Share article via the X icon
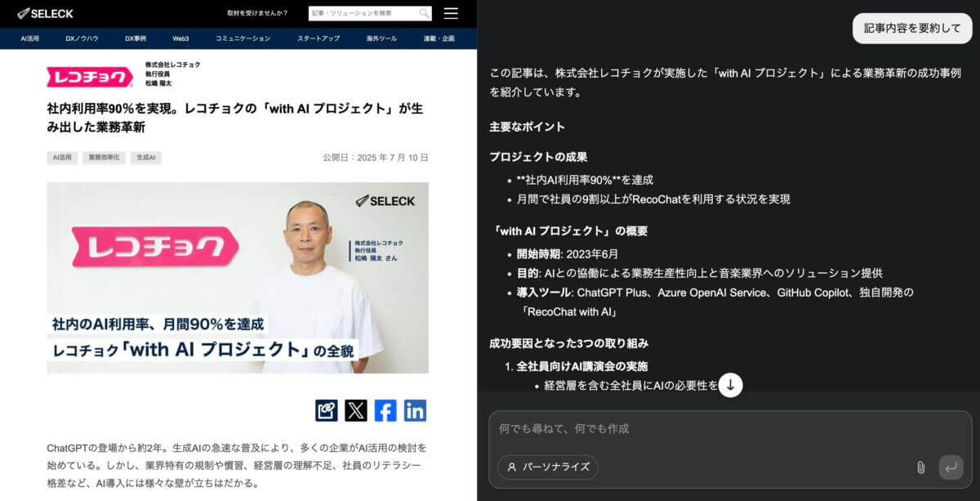Image resolution: width=980 pixels, height=501 pixels. 356,410
